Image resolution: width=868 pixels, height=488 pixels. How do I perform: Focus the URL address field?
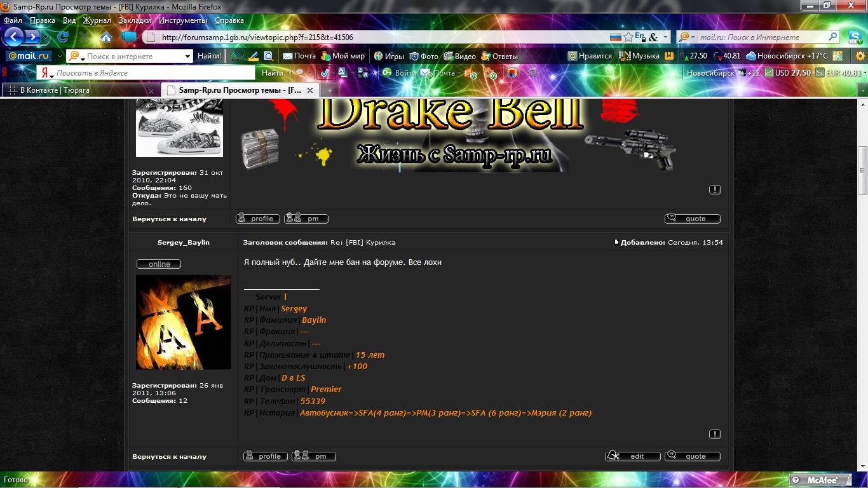[x=381, y=37]
